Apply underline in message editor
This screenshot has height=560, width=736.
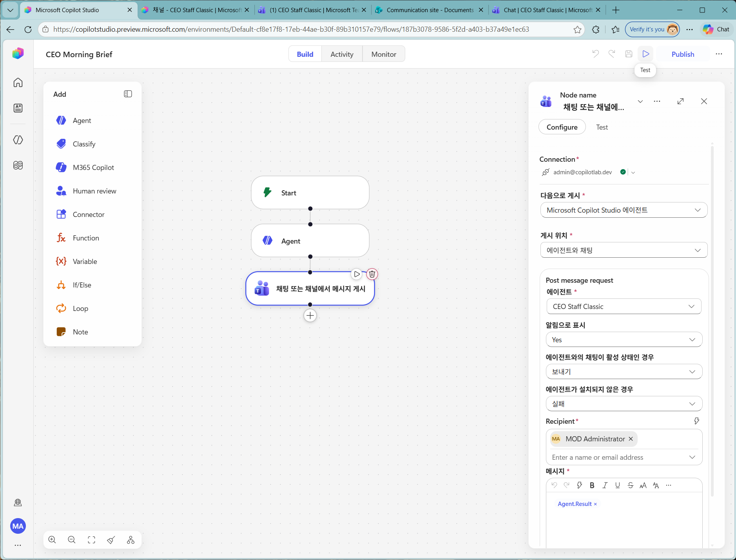[618, 485]
